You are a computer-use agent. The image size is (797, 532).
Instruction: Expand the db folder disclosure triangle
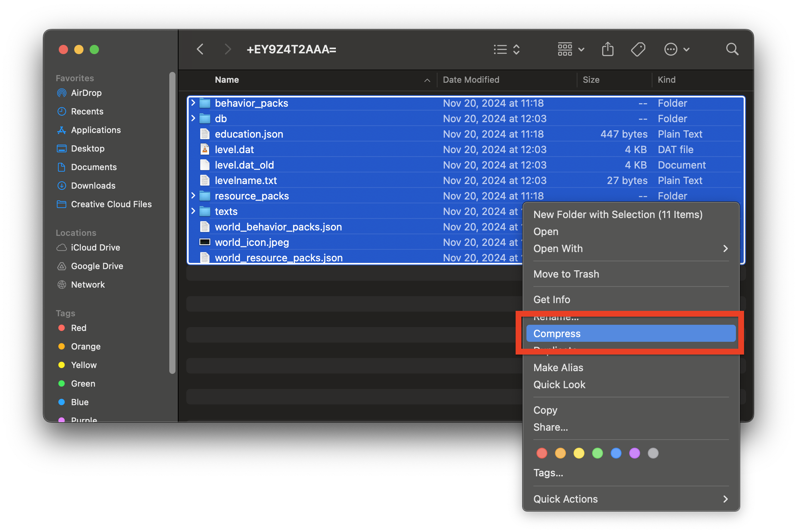193,118
